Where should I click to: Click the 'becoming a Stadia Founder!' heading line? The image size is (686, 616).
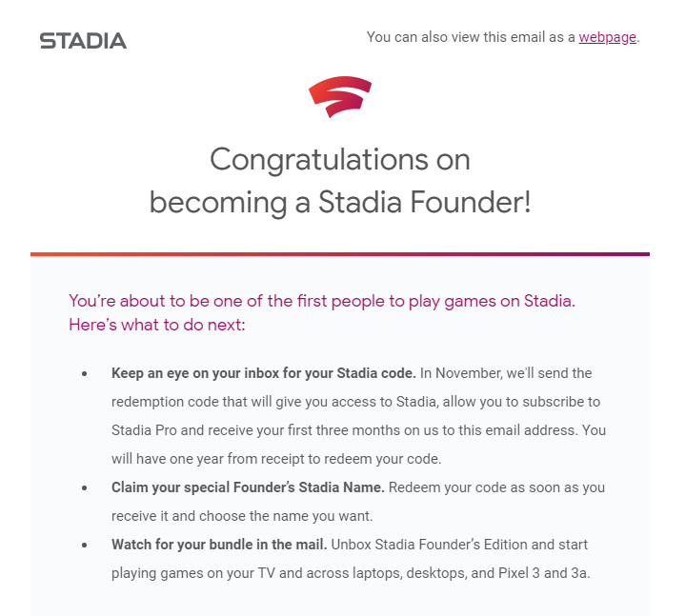pyautogui.click(x=340, y=203)
